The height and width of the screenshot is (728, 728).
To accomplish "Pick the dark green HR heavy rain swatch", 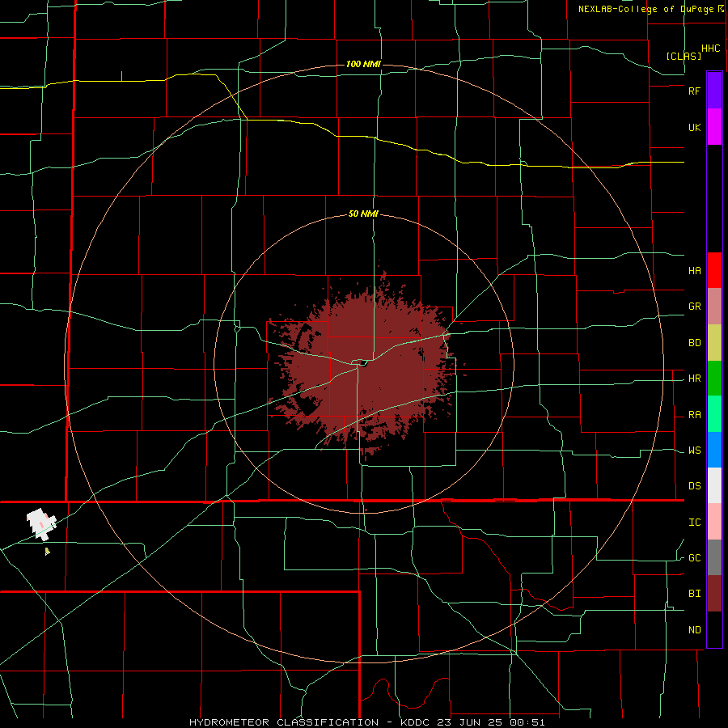I will tap(714, 379).
